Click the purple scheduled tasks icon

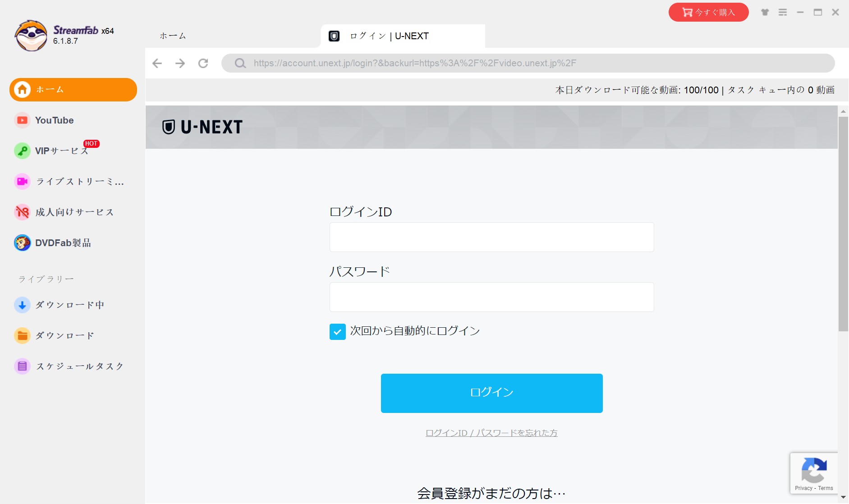(22, 366)
